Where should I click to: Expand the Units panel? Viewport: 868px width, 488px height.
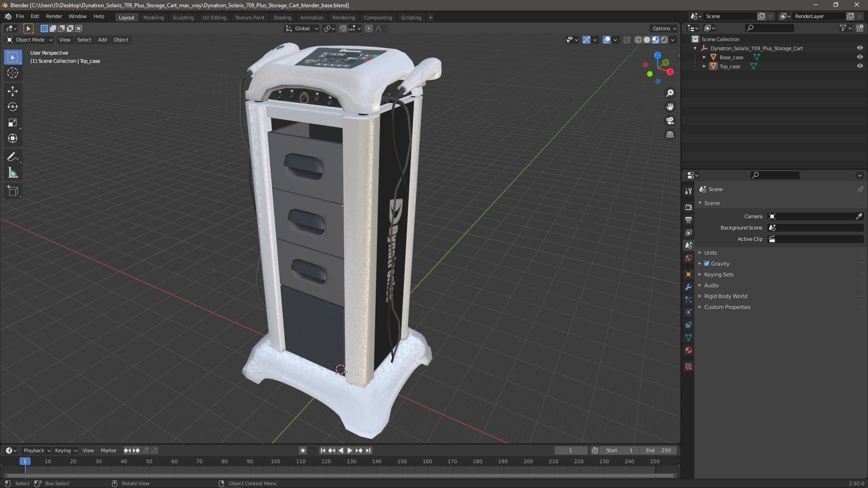click(x=710, y=253)
